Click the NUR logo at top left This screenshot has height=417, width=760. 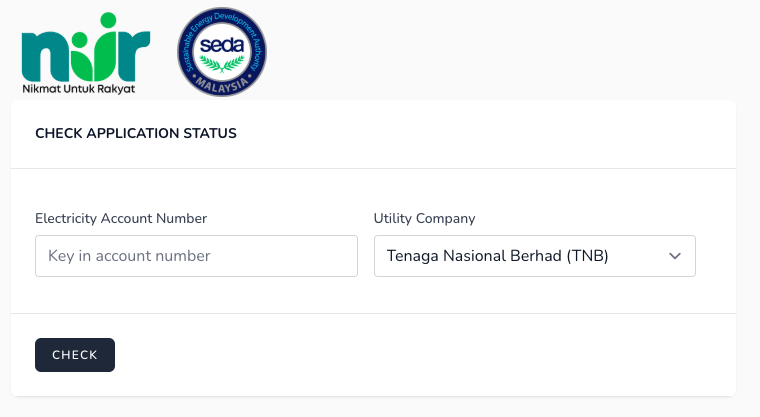[86, 52]
